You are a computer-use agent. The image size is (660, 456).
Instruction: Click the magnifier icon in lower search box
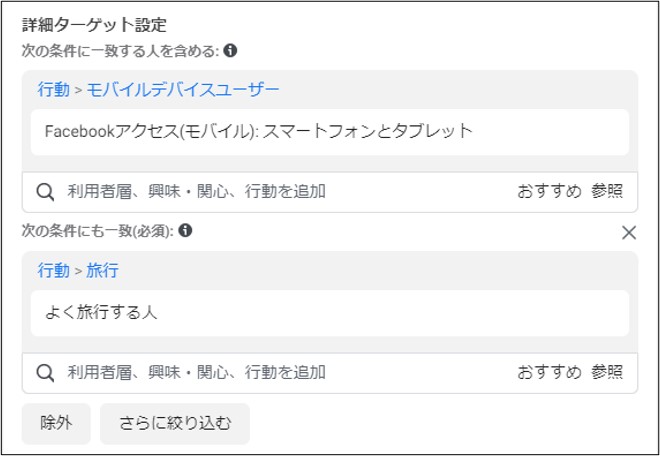(45, 373)
